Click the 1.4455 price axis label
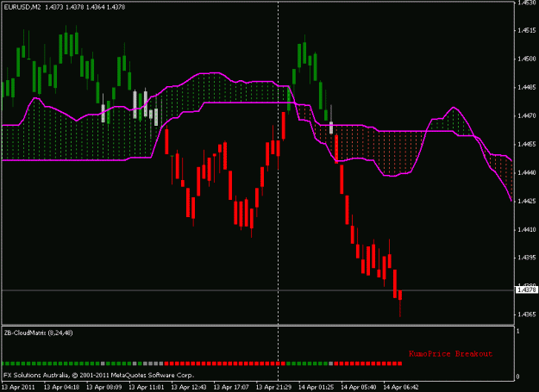 click(x=526, y=145)
